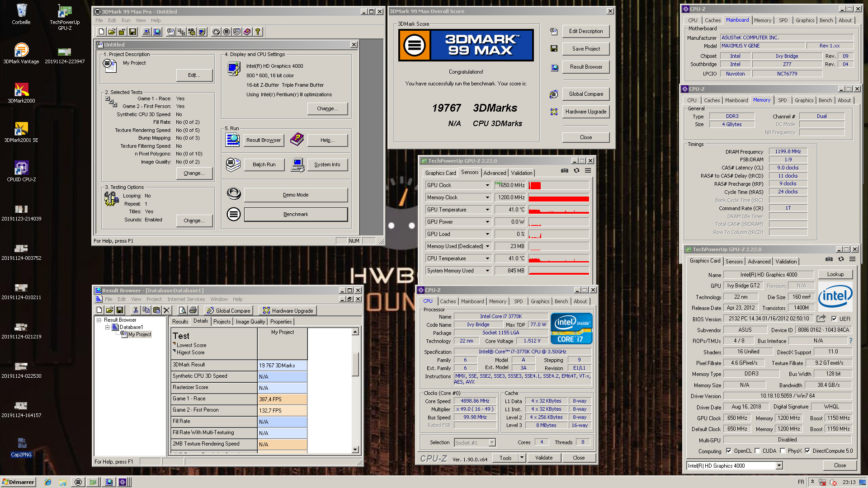The height and width of the screenshot is (488, 868).
Task: Click Delete X icon in Result Browser toolbar
Action: (x=167, y=310)
